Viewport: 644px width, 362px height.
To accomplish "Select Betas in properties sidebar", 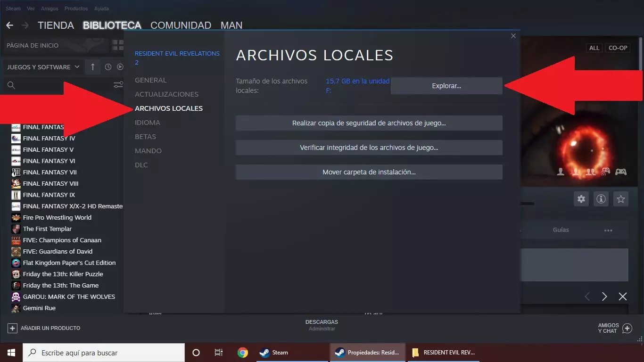I will 145,137.
